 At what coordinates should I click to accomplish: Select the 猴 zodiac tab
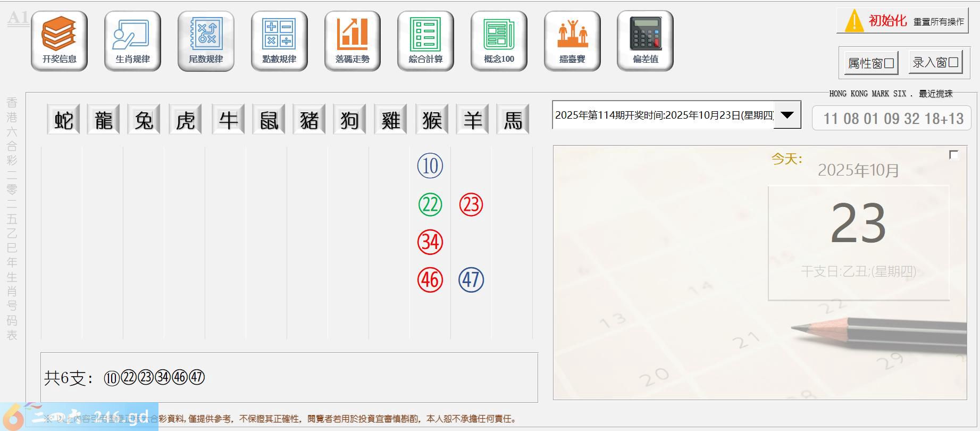[x=432, y=120]
